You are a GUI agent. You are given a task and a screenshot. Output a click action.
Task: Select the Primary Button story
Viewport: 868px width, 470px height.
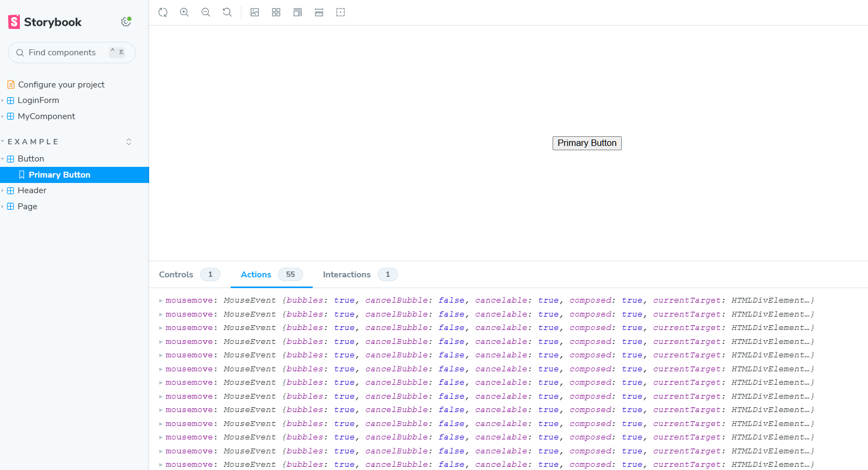[75, 175]
